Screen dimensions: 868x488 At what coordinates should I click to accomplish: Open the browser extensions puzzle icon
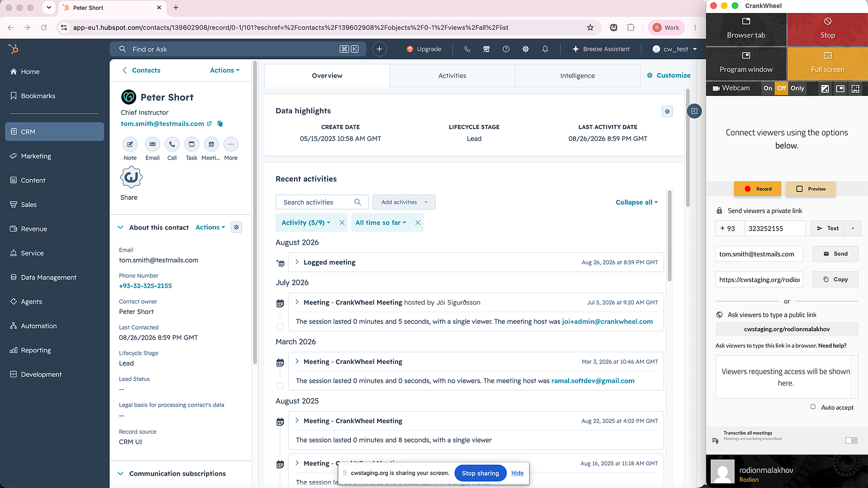pos(630,28)
